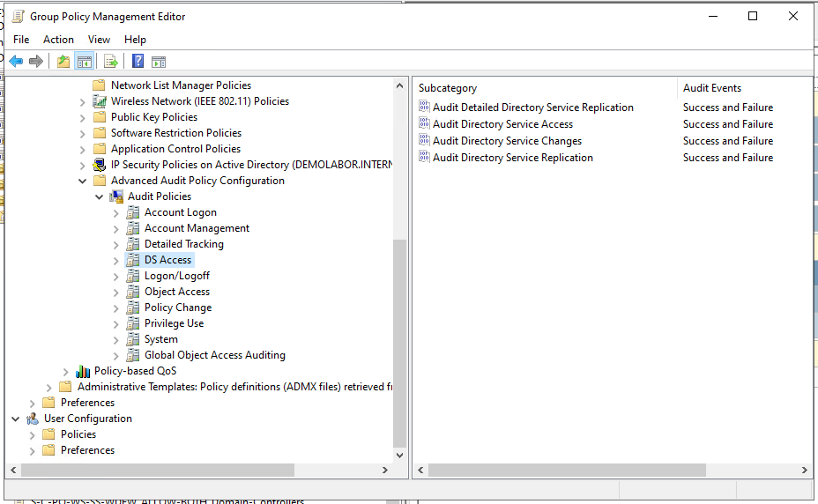Click the tree pane vertical scrollbar down arrow
Screen dimensions: 818x504
point(399,456)
